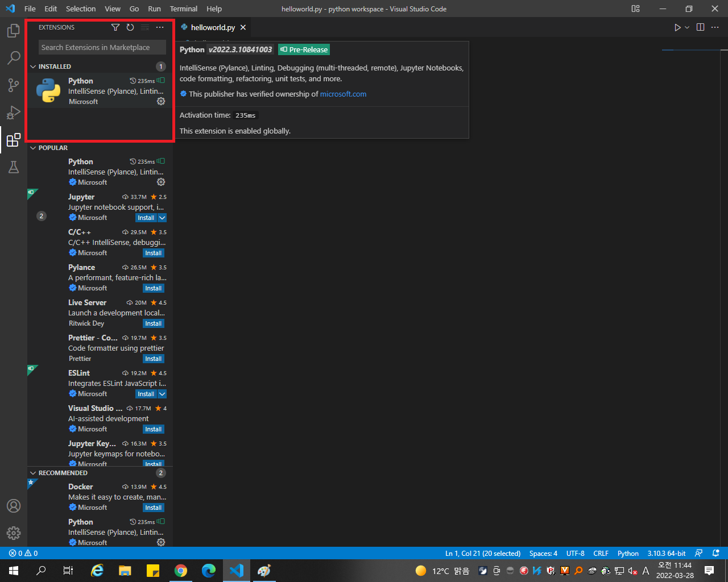Image resolution: width=728 pixels, height=582 pixels.
Task: Switch to the helloworld.py tab
Action: tap(213, 27)
